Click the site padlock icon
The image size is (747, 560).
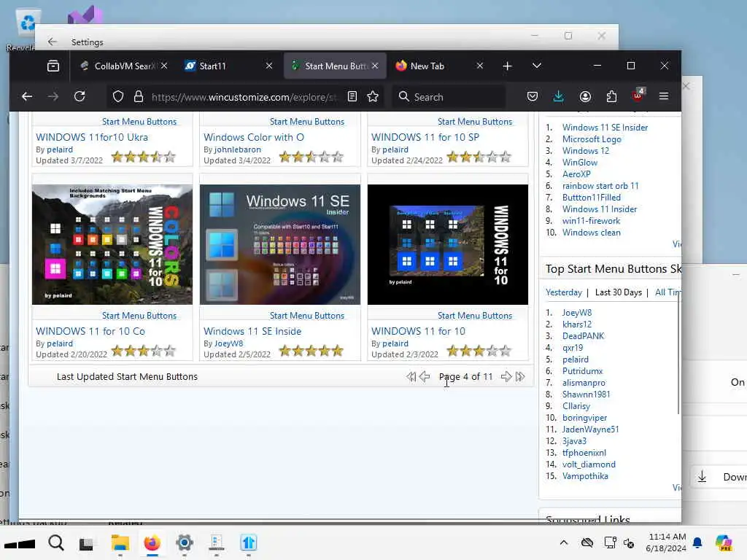[x=139, y=97]
